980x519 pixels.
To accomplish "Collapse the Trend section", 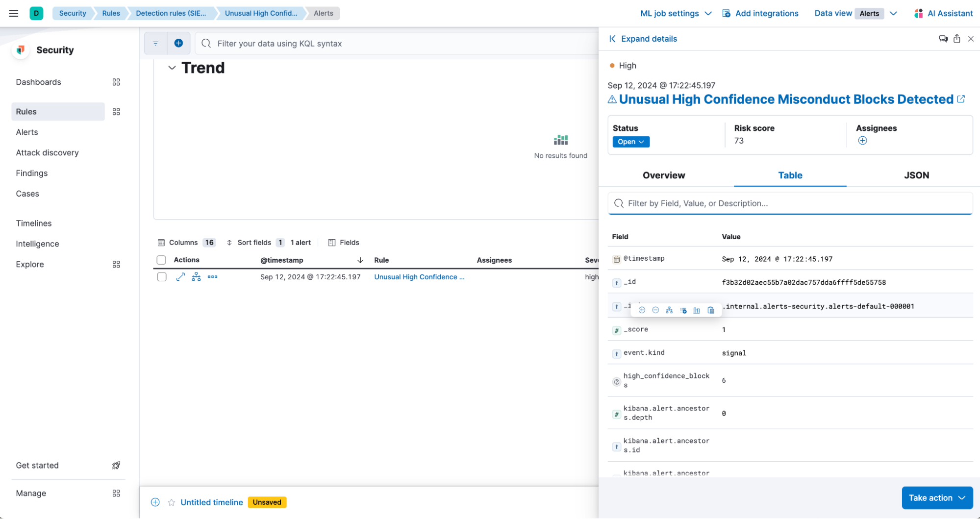I will coord(172,68).
